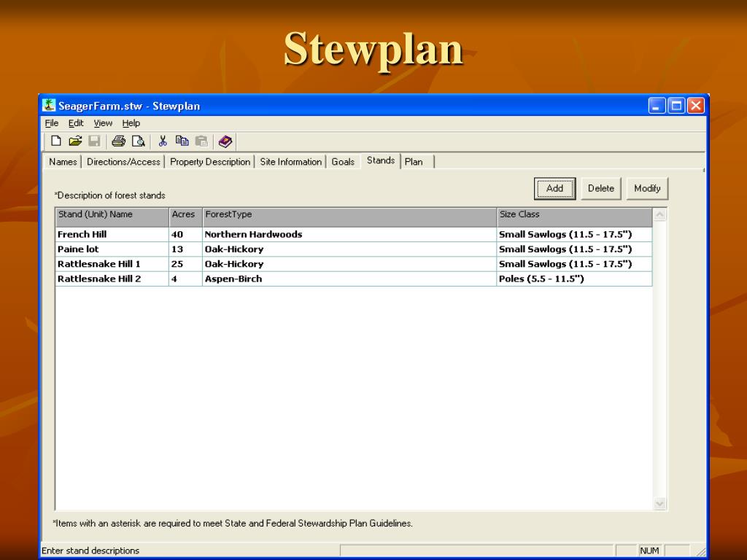Click the Stand (Unit) Name column header
The height and width of the screenshot is (560, 747).
(112, 217)
